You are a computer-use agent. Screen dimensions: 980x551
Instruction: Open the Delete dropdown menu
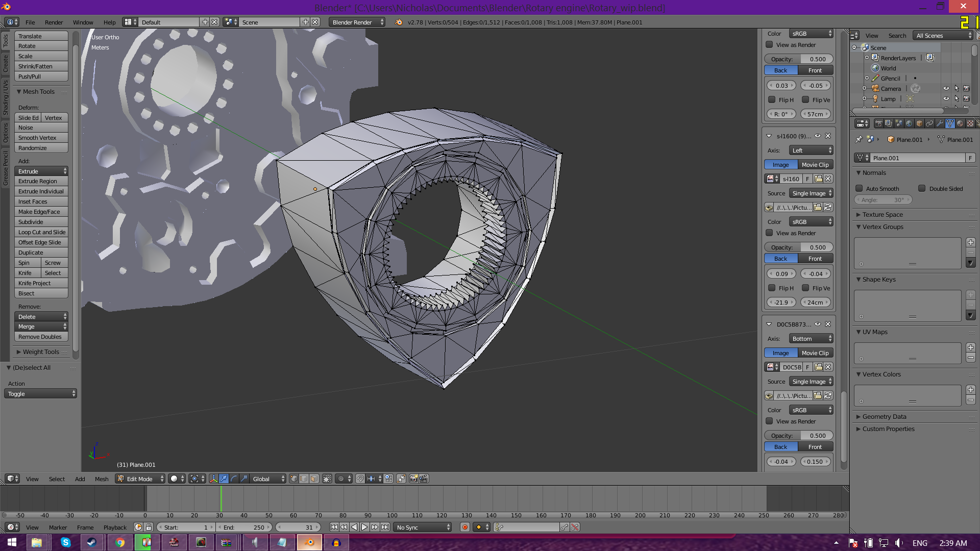click(x=41, y=316)
